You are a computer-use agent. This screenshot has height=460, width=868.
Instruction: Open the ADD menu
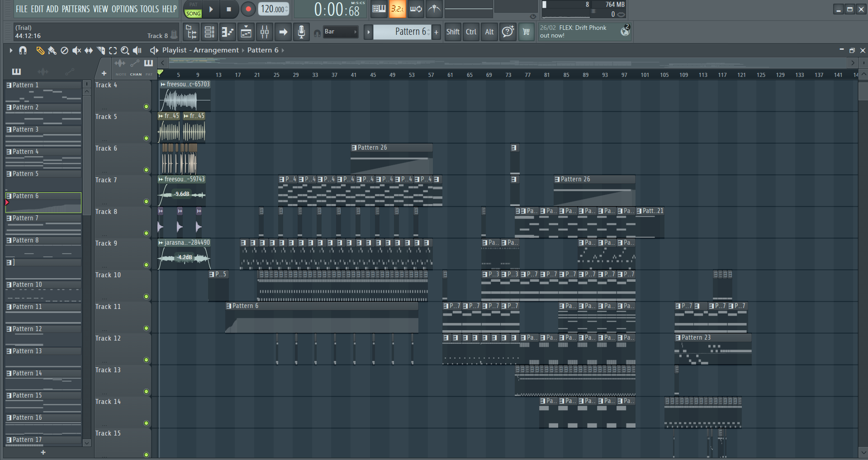coord(52,9)
